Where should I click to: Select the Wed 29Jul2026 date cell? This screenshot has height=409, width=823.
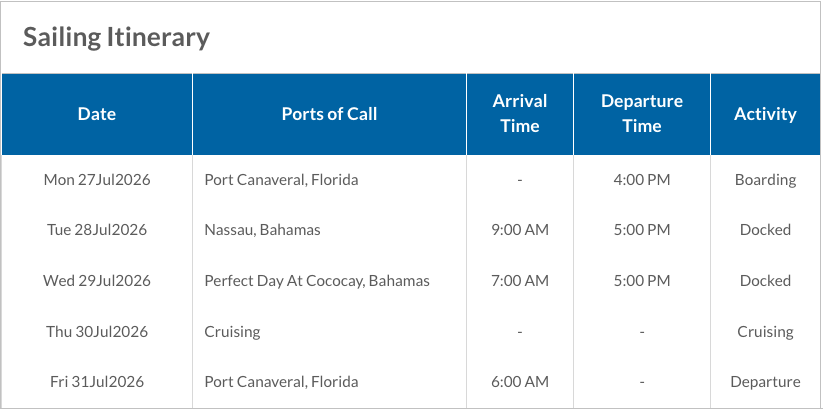(x=97, y=281)
